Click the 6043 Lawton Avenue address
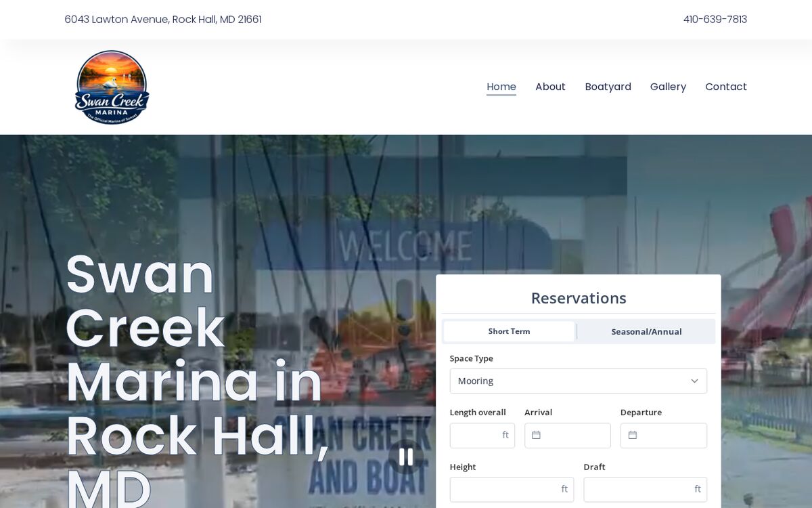The image size is (812, 508). click(x=163, y=20)
